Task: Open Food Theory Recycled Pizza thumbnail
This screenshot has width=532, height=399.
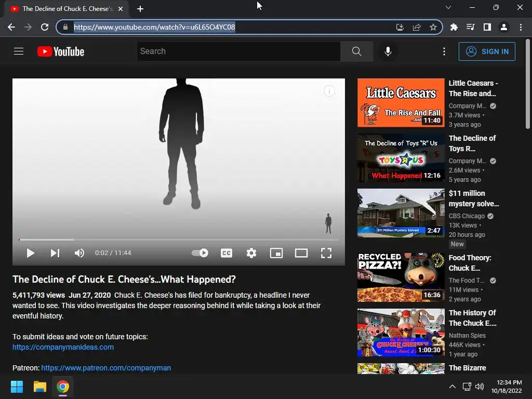Action: click(401, 277)
